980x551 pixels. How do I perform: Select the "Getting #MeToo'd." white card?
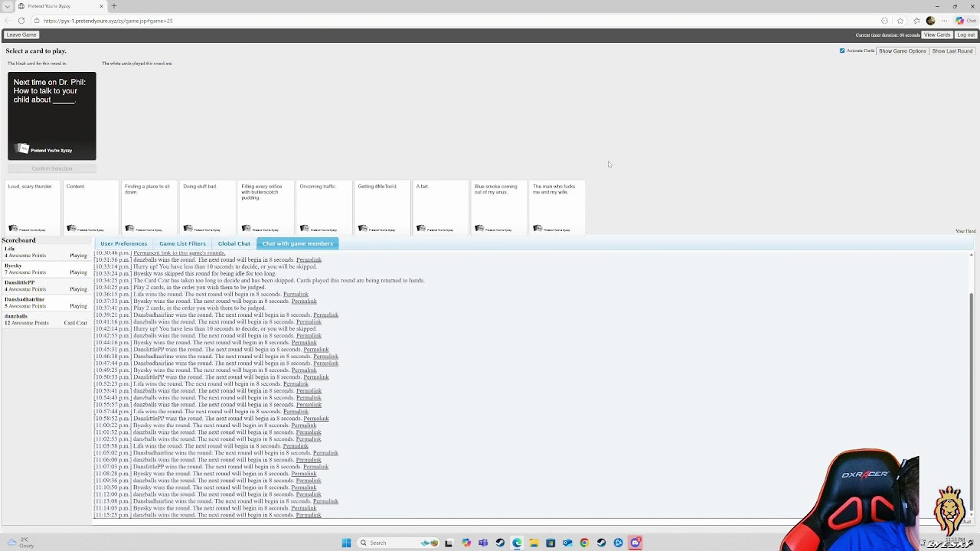click(x=382, y=207)
